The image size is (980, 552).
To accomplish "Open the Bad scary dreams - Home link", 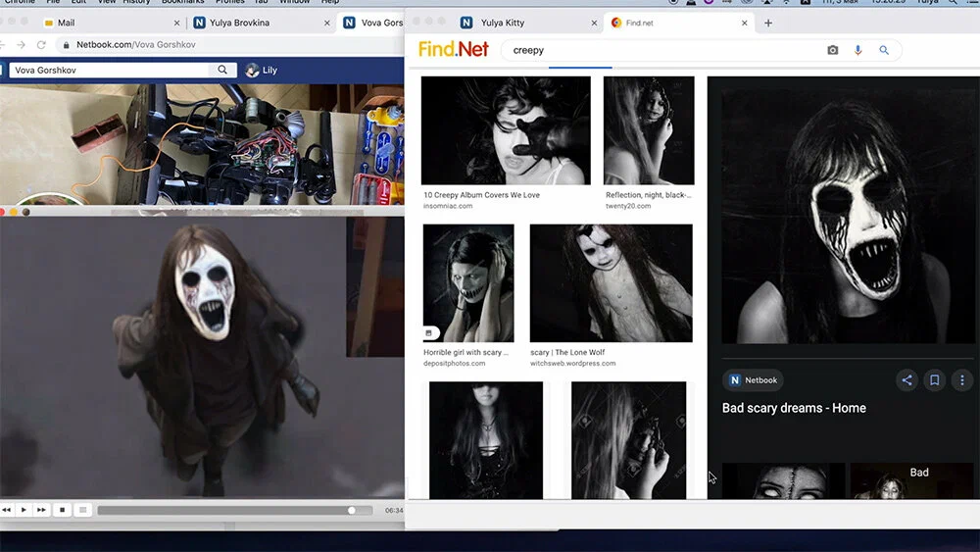I will pyautogui.click(x=794, y=408).
